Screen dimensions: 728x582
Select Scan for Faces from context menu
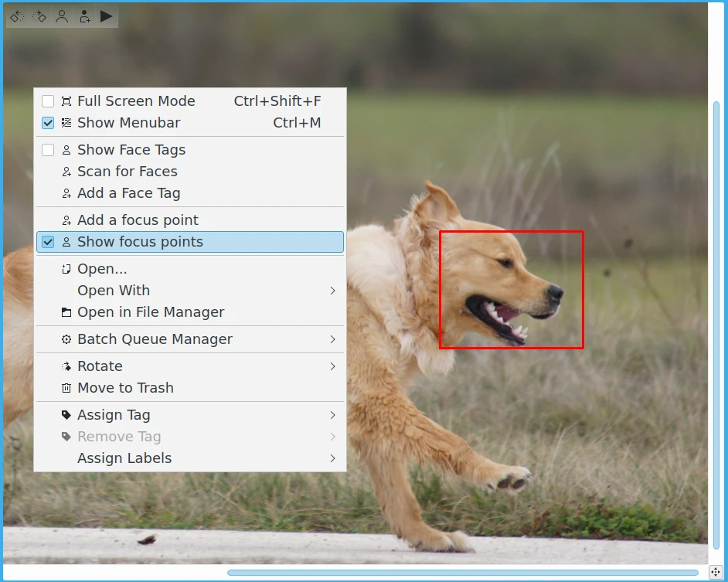[x=128, y=172]
